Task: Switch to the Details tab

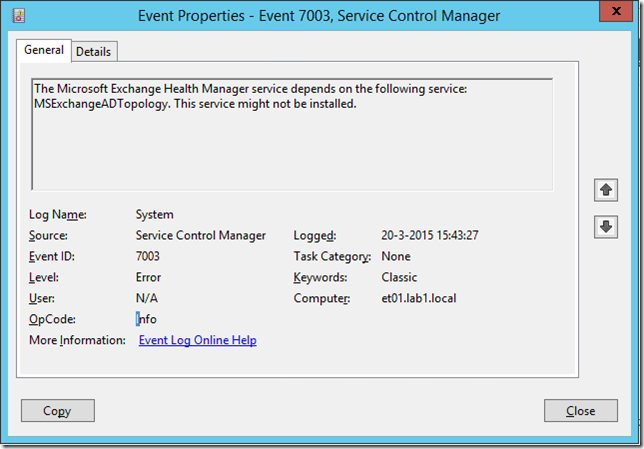Action: coord(94,52)
